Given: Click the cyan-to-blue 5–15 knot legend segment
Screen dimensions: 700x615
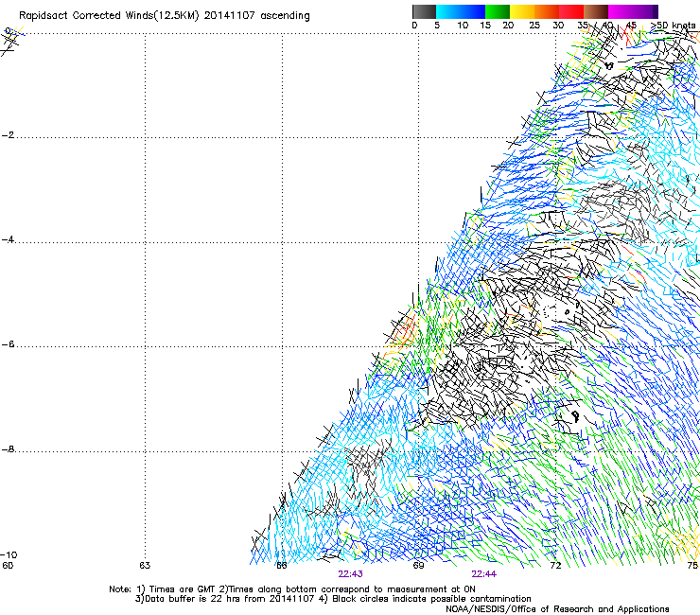Looking at the screenshot, I should 461,11.
